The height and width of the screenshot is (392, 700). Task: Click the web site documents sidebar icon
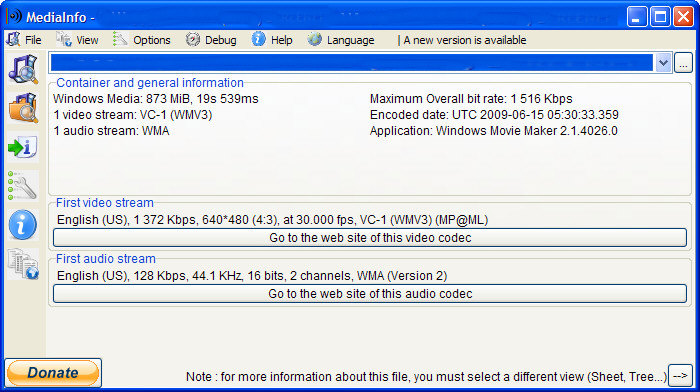click(x=23, y=264)
